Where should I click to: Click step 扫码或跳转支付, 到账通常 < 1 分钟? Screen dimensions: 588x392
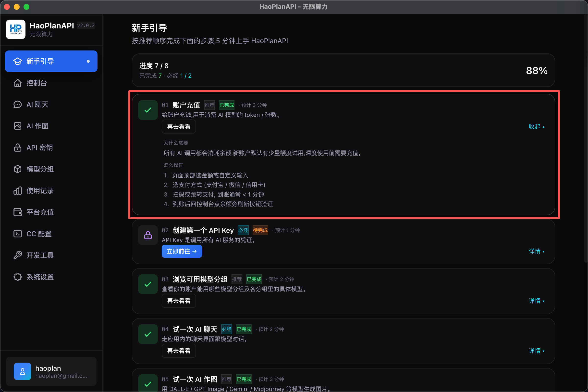click(214, 195)
